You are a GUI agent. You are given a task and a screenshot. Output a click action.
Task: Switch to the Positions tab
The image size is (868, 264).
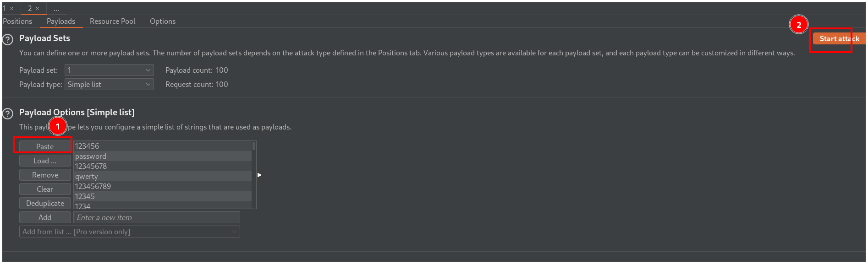click(17, 21)
